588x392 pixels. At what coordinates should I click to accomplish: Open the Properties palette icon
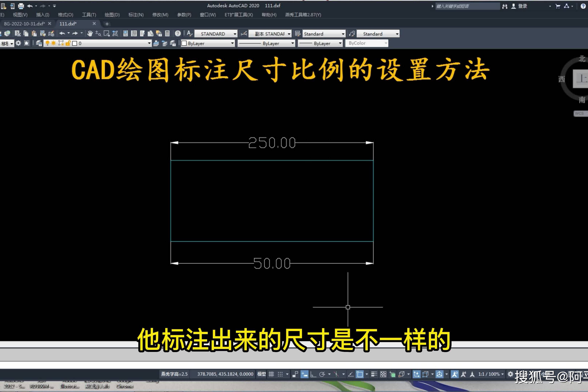click(126, 34)
